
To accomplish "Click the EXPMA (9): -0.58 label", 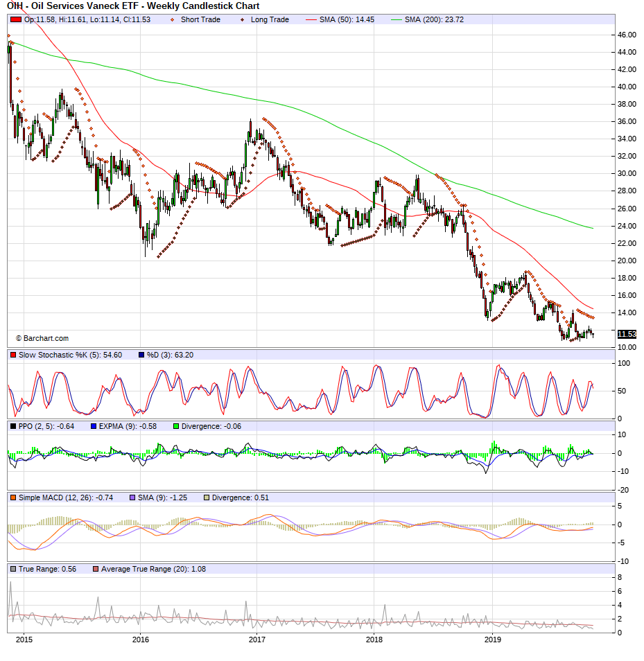I will [x=128, y=426].
